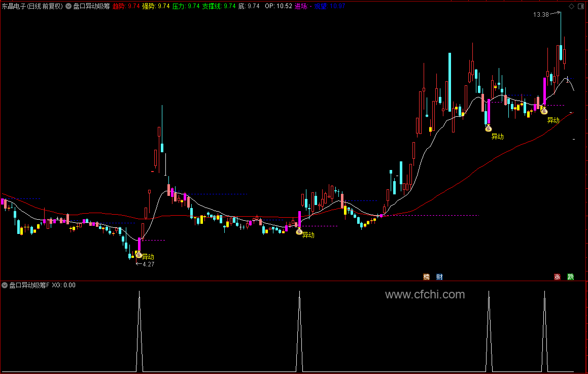
Task: Select the 异动 label beside the 4.27 low
Action: (x=148, y=257)
